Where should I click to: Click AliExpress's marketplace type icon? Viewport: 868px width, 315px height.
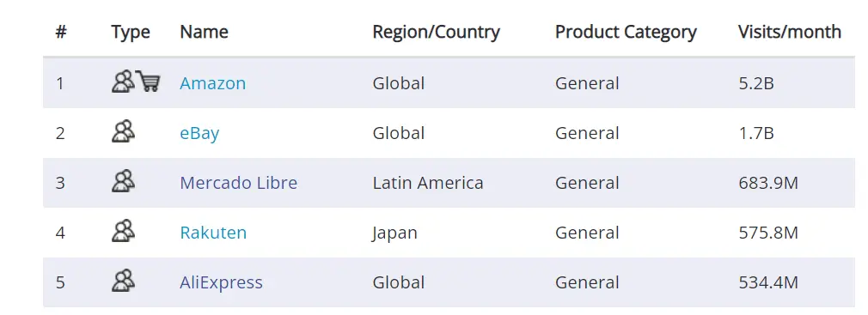[123, 281]
